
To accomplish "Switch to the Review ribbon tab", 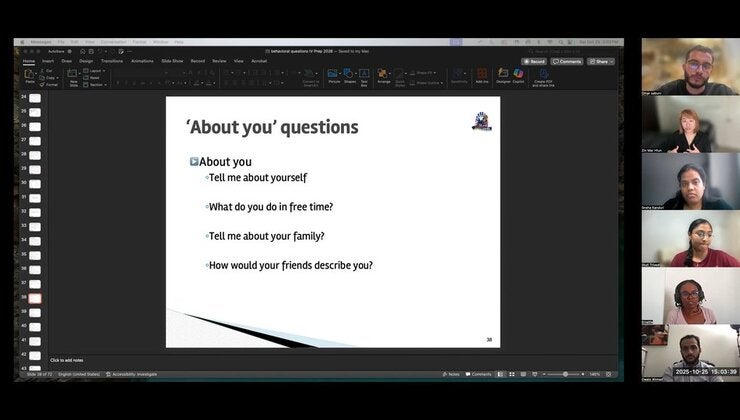I will click(x=219, y=61).
